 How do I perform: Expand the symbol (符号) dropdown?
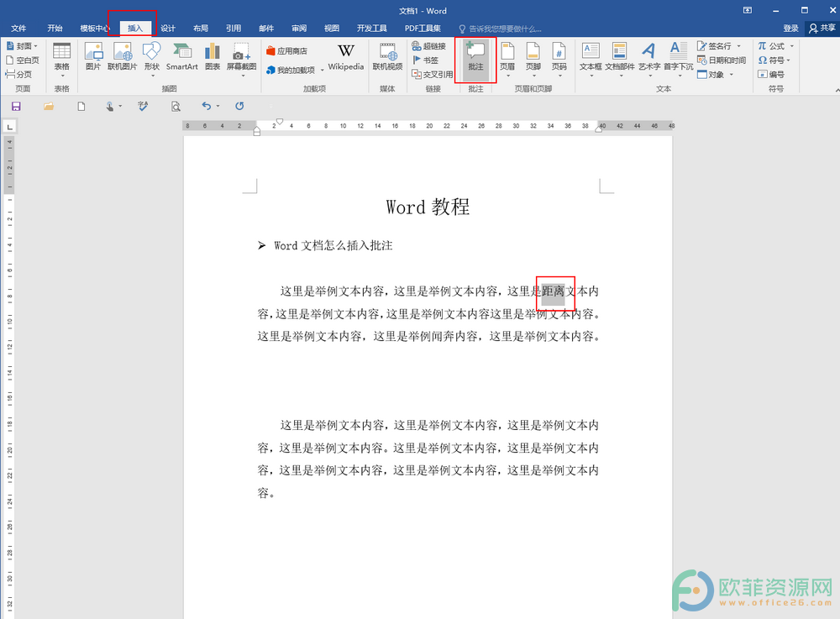(789, 60)
